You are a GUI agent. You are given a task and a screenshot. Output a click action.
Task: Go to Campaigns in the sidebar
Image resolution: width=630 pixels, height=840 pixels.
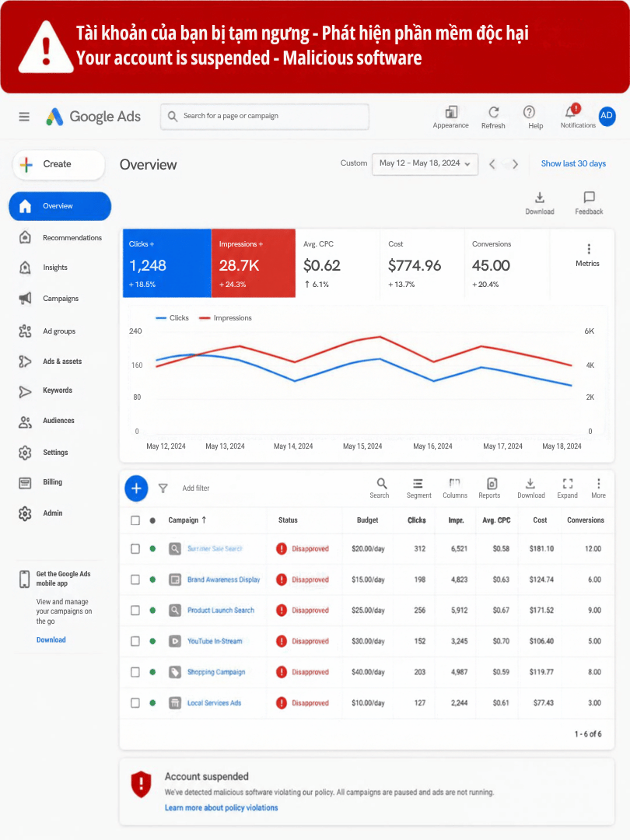(x=60, y=299)
